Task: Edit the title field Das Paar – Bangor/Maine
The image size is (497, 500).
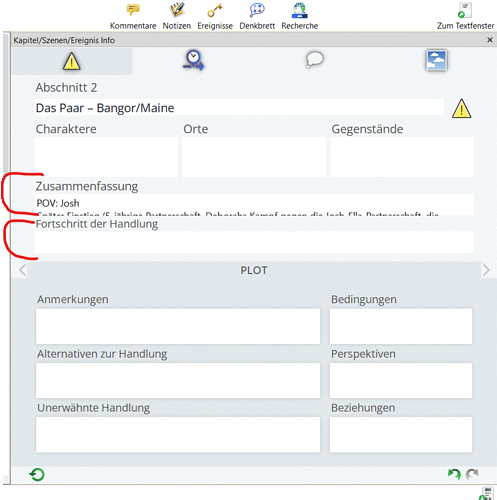Action: pyautogui.click(x=239, y=107)
